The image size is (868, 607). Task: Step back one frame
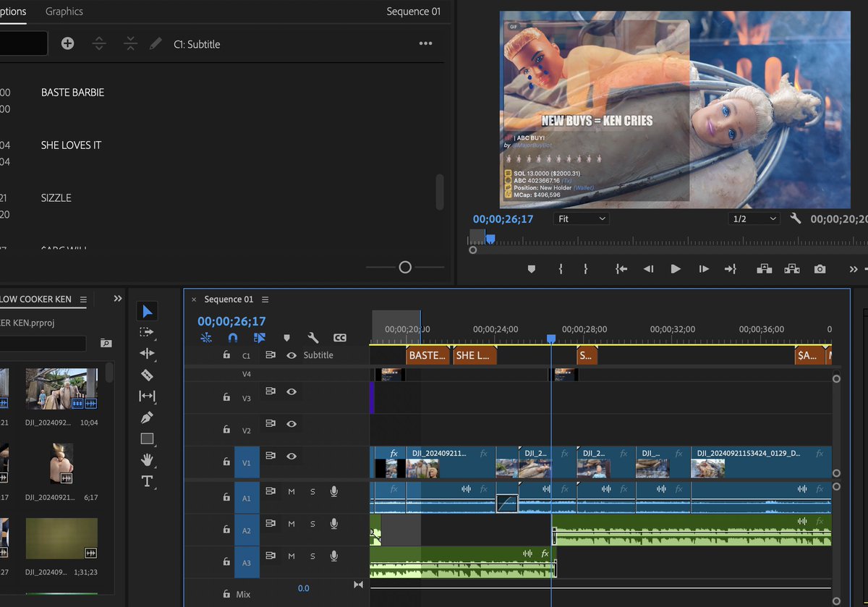[648, 268]
